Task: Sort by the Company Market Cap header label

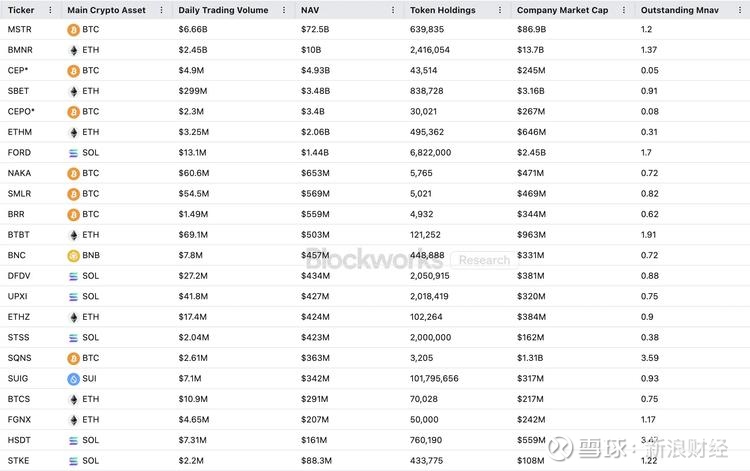Action: coord(562,10)
